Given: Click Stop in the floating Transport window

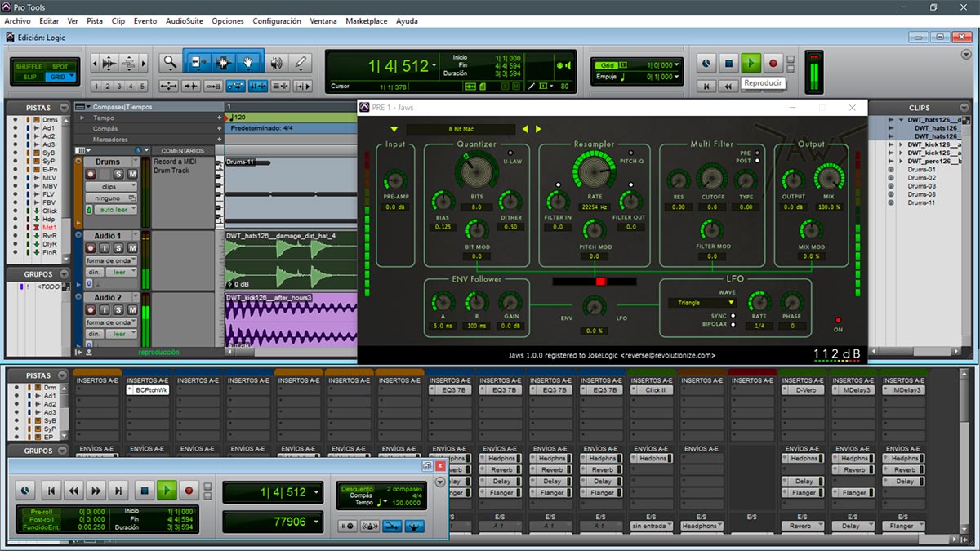Looking at the screenshot, I should coord(144,491).
